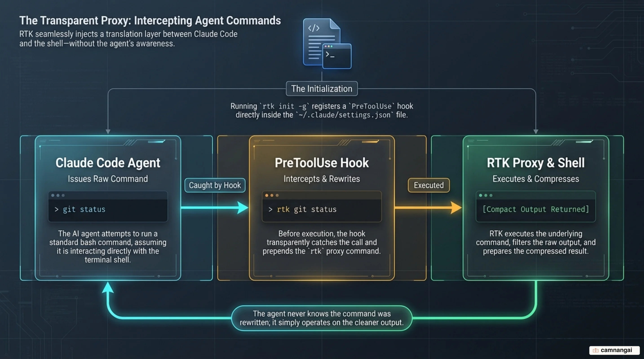Screen dimensions: 644x359
Task: Click the "PreToolUse Hook" heading
Action: coord(322,163)
